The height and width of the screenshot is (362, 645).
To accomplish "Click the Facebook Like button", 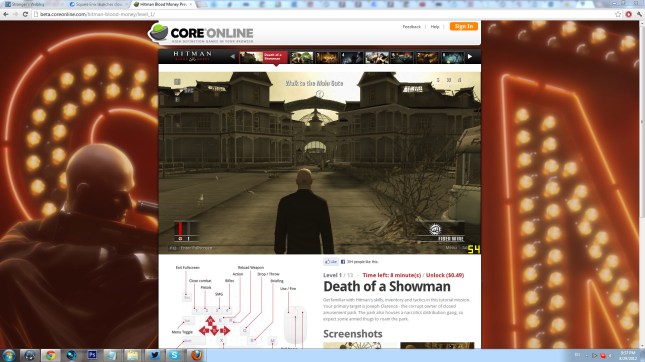I will point(331,262).
